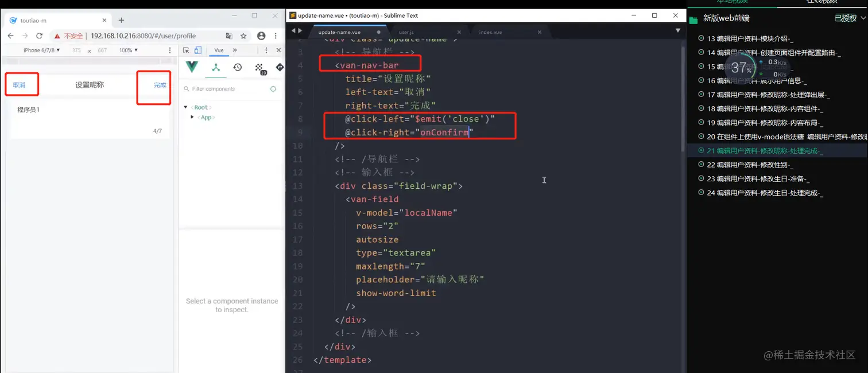The width and height of the screenshot is (868, 373).
Task: Select the Vue tab in DevTools
Action: [219, 50]
